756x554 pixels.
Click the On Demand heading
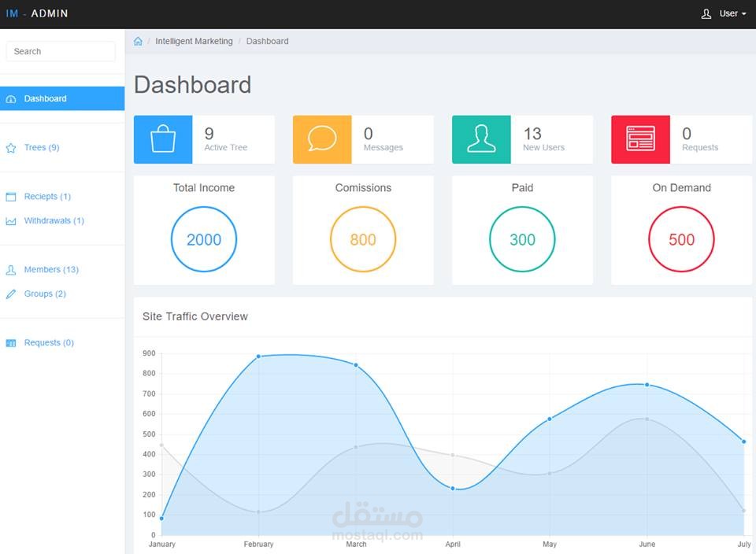(x=681, y=188)
